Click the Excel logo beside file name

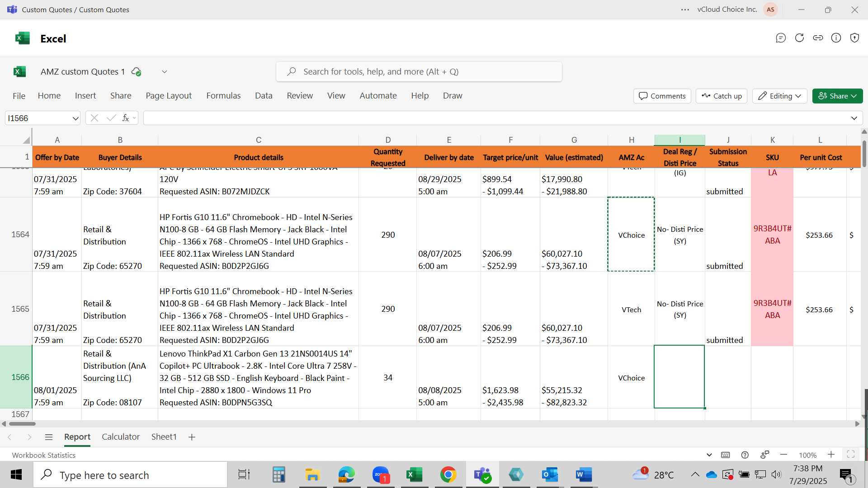pos(19,71)
